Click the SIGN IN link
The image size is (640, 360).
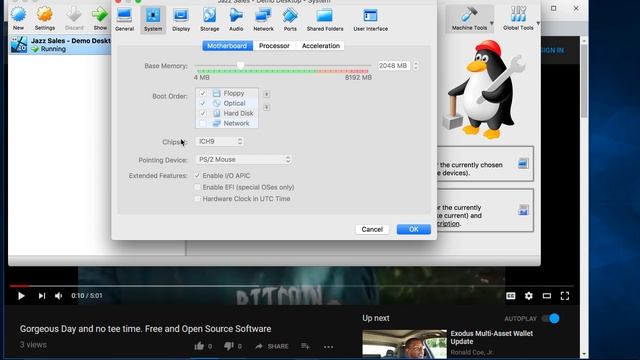[x=552, y=50]
